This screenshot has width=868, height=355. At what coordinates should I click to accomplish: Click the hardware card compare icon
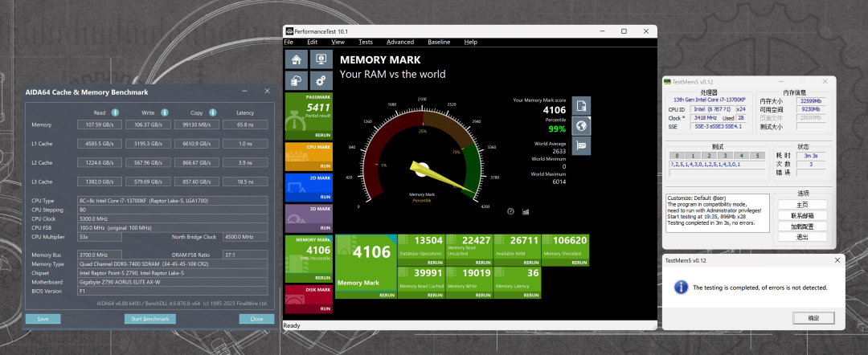click(x=581, y=146)
